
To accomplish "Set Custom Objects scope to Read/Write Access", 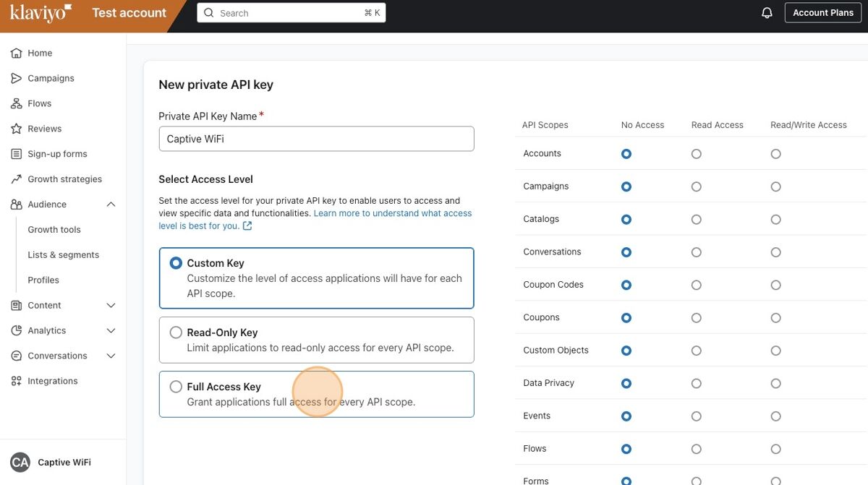I will [776, 351].
